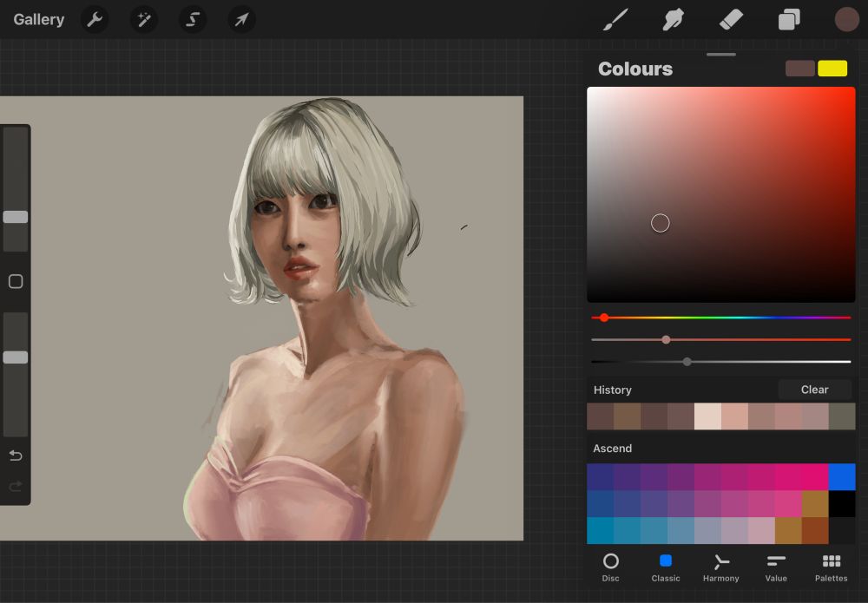This screenshot has height=603, width=868.
Task: Open the Value colour tab
Action: (776, 567)
